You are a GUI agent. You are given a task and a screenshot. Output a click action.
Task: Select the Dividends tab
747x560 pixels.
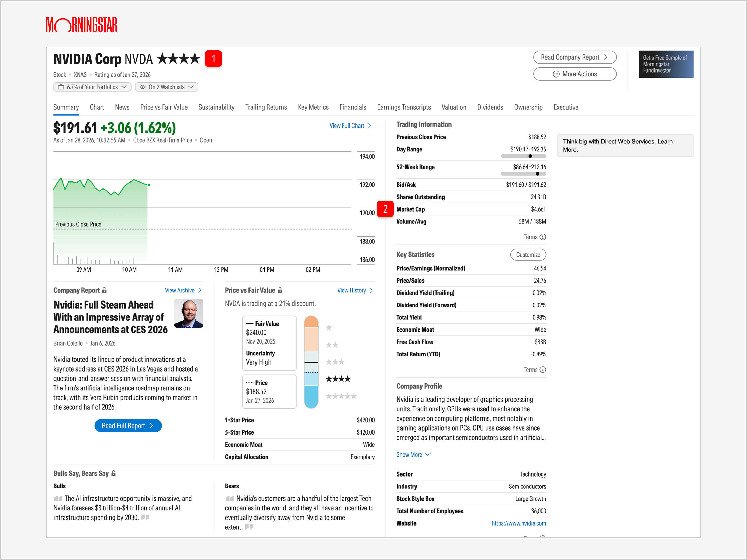tap(490, 107)
